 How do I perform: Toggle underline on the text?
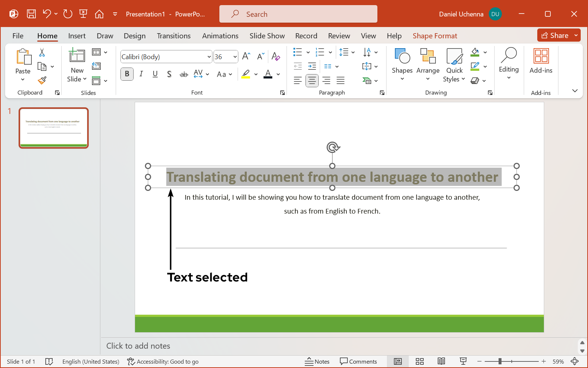pos(155,74)
